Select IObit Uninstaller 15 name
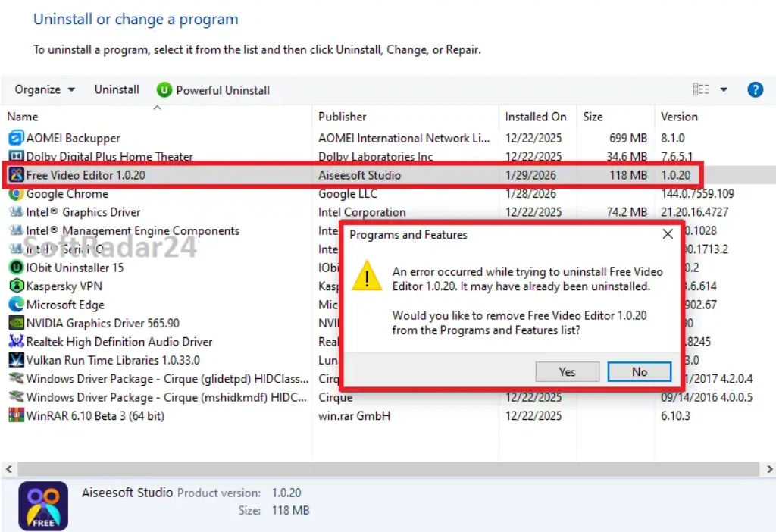 [x=75, y=268]
